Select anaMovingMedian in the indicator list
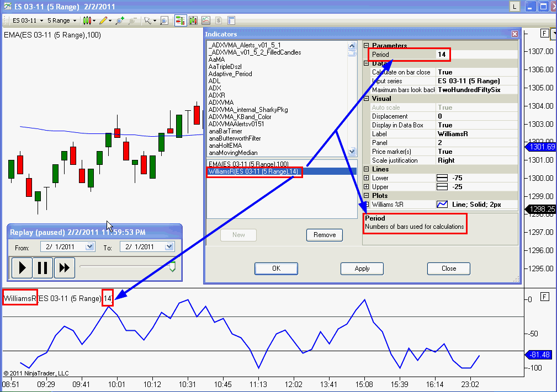 click(x=233, y=153)
